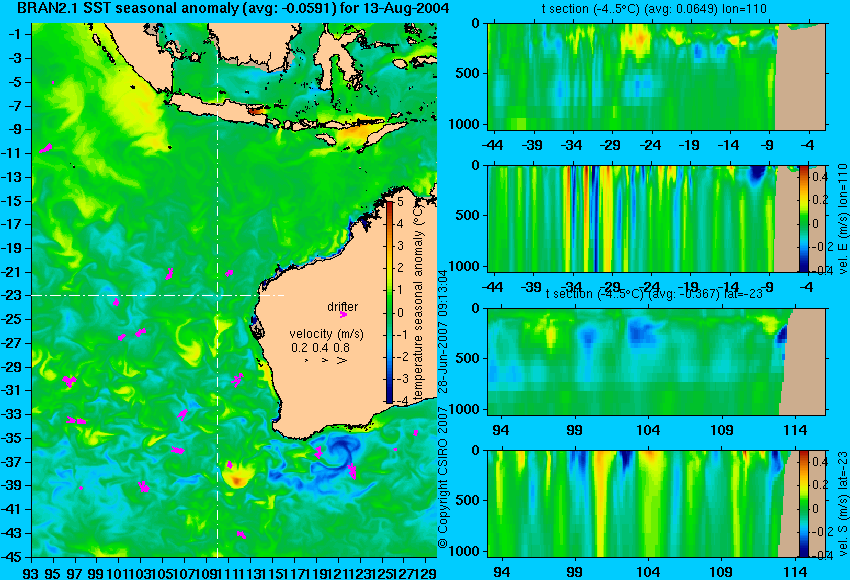
Task: Select the drifter track near 43S 112E
Action: (241, 534)
